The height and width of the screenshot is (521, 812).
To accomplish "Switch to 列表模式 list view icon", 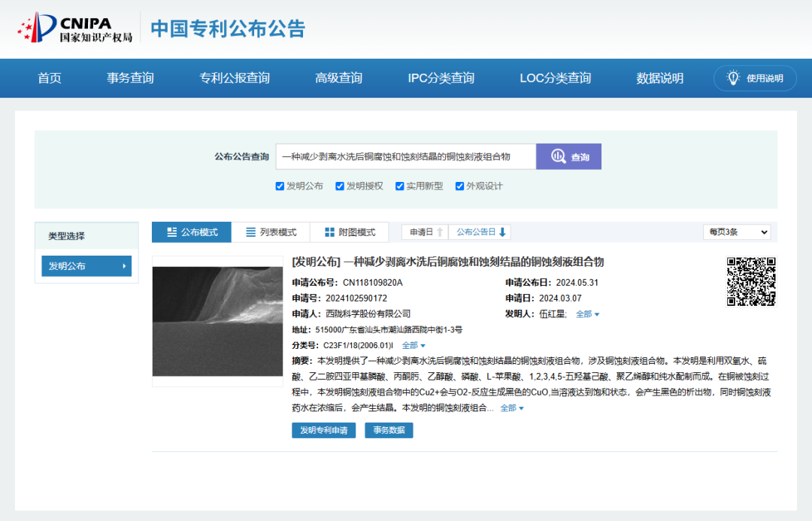I will [x=250, y=232].
